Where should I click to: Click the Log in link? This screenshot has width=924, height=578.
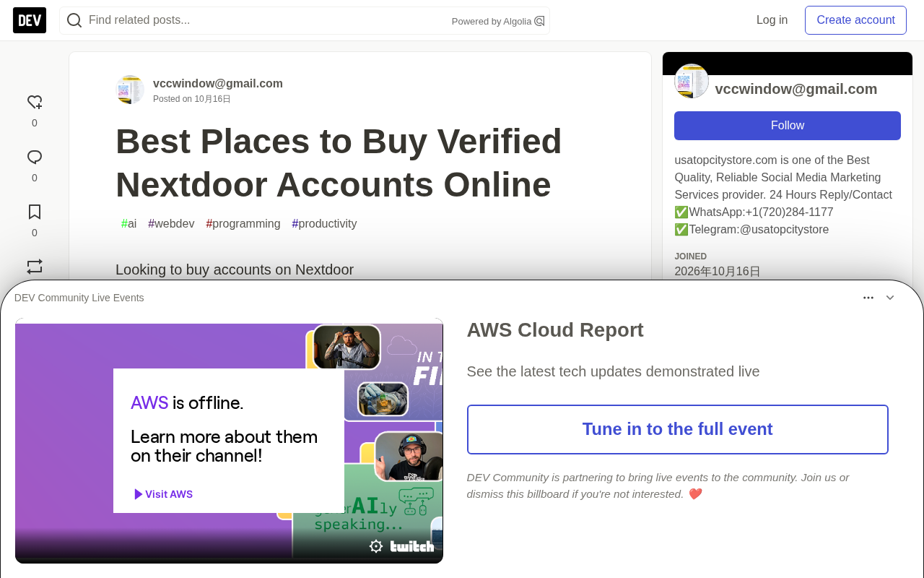pos(772,20)
